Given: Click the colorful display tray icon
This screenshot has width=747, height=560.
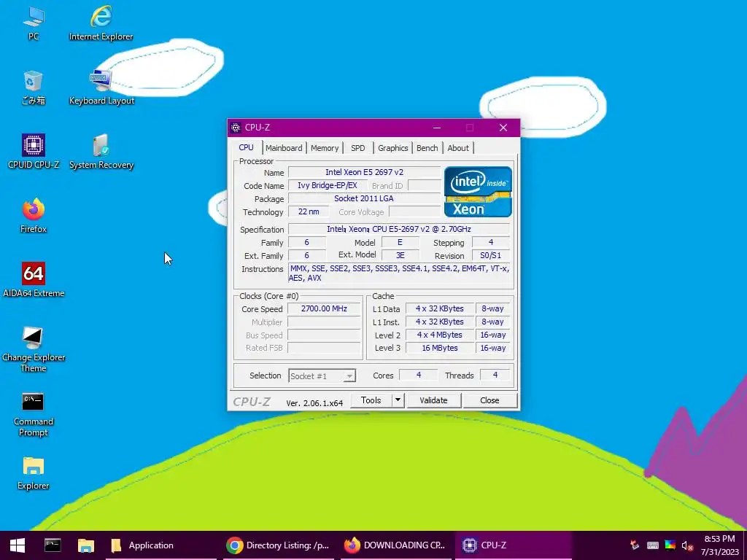Looking at the screenshot, I should point(670,545).
